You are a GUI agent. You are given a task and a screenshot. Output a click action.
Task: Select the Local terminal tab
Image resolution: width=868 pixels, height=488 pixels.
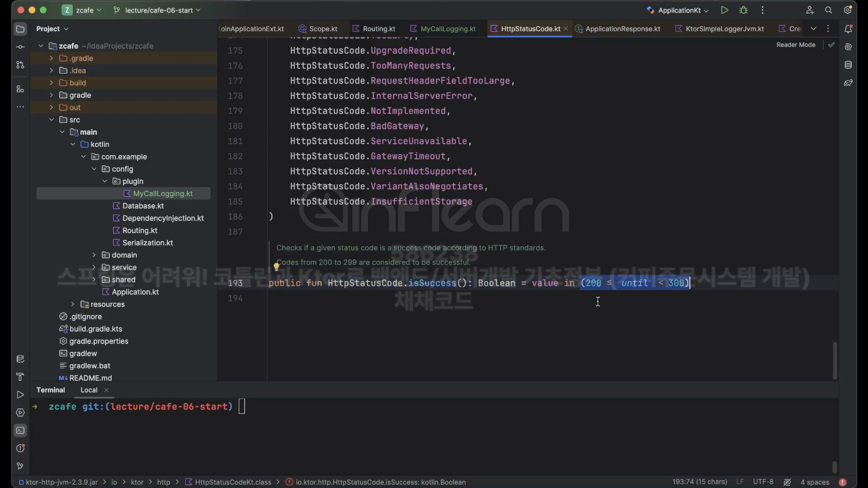[x=89, y=390]
